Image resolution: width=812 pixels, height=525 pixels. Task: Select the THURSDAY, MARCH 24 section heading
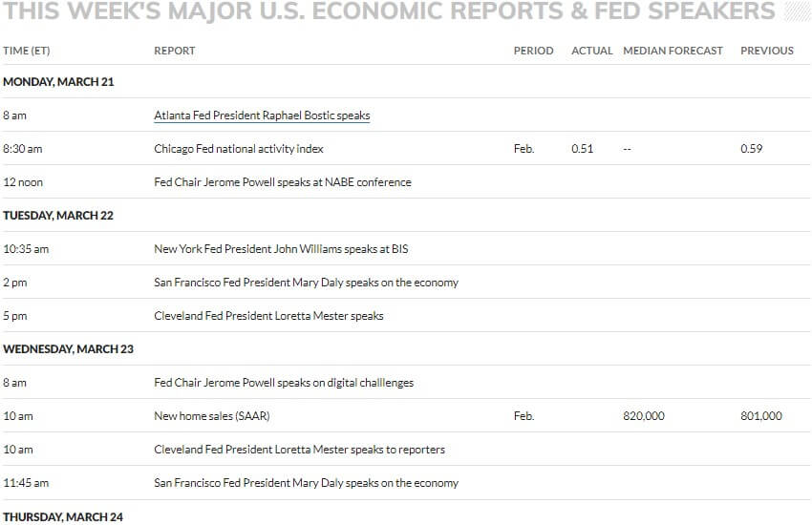tap(63, 517)
